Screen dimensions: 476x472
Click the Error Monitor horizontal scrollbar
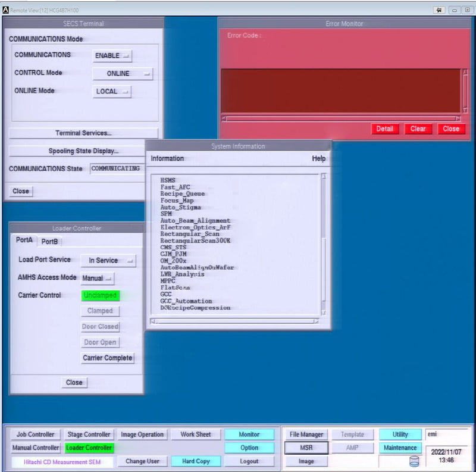340,118
